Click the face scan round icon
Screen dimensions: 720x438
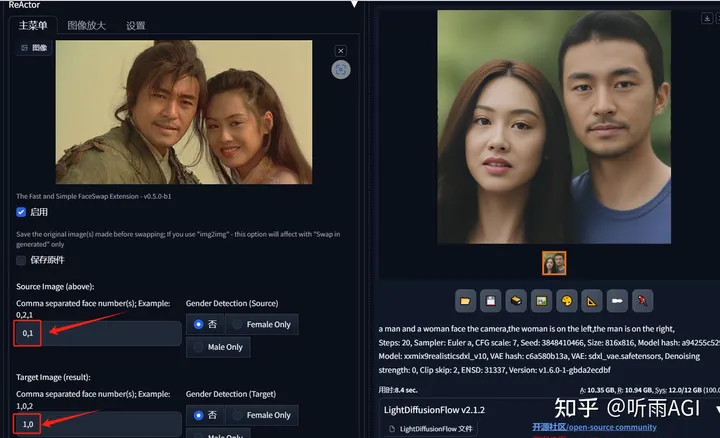pos(341,70)
